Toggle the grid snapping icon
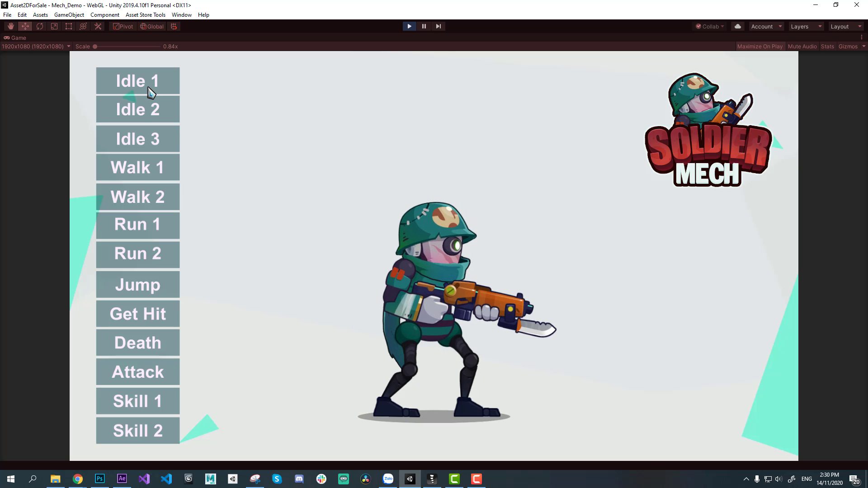Image resolution: width=868 pixels, height=488 pixels. click(x=174, y=26)
